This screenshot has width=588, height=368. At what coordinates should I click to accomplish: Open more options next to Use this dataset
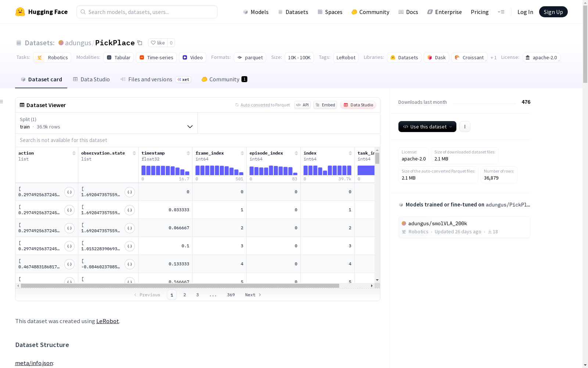click(x=465, y=127)
